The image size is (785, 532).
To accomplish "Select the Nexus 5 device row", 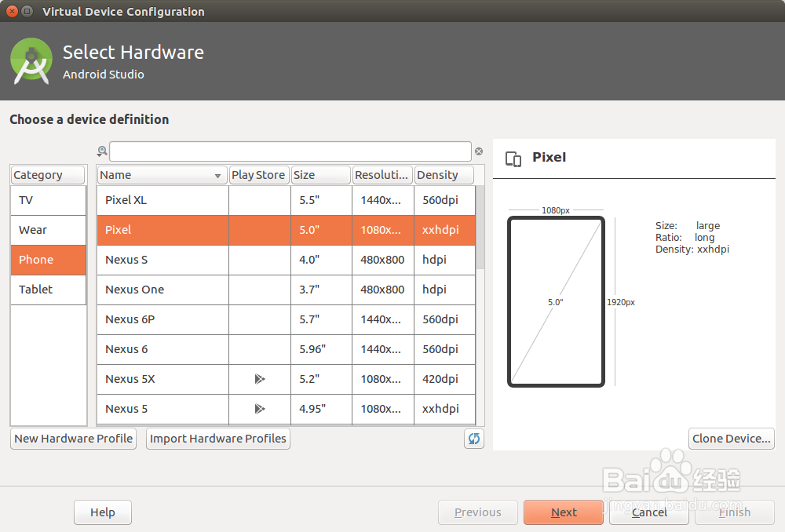I will (286, 409).
